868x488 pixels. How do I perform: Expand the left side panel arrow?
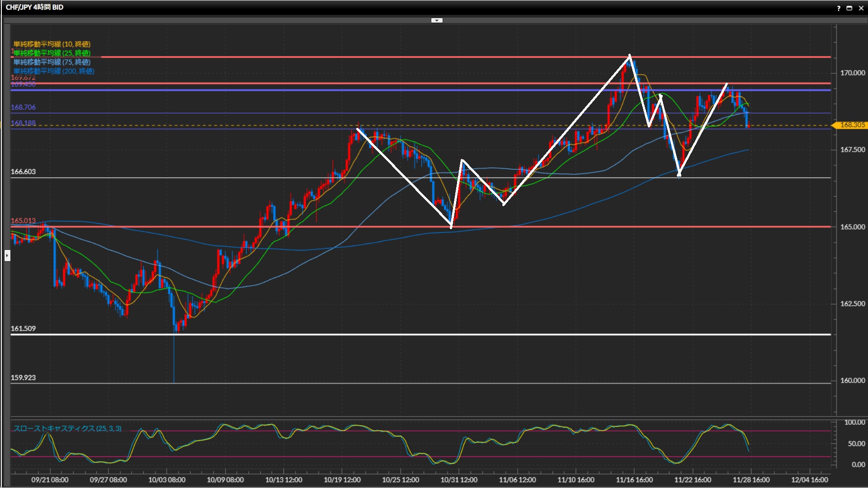[x=7, y=256]
